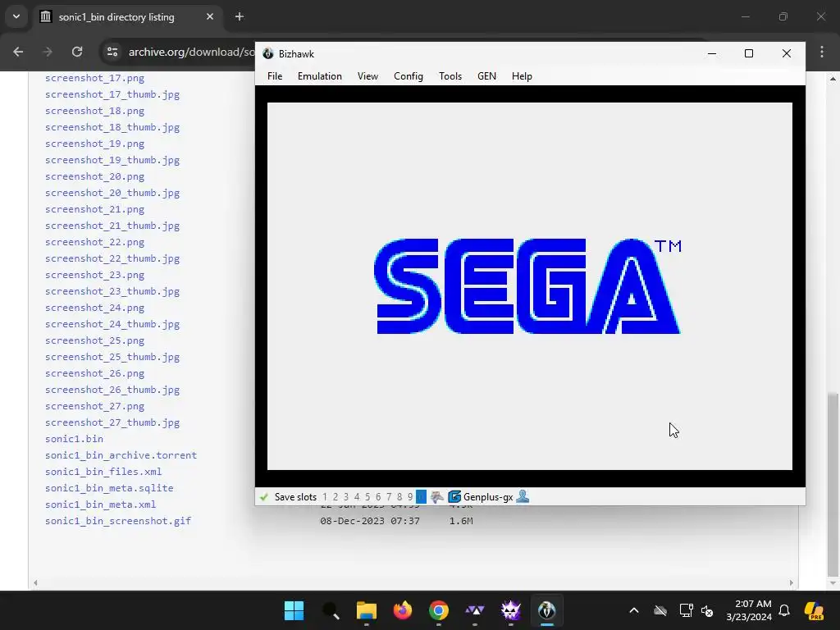Open sonic1_bin_meta.xml link
840x630 pixels.
pos(101,504)
